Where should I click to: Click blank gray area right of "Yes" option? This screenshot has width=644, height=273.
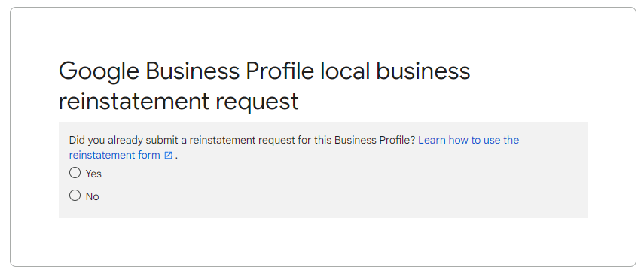pyautogui.click(x=328, y=174)
